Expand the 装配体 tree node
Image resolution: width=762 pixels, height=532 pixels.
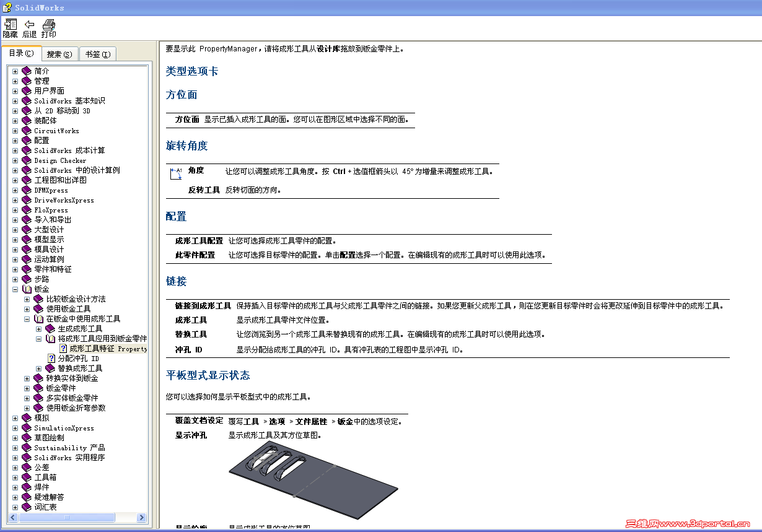[x=15, y=121]
